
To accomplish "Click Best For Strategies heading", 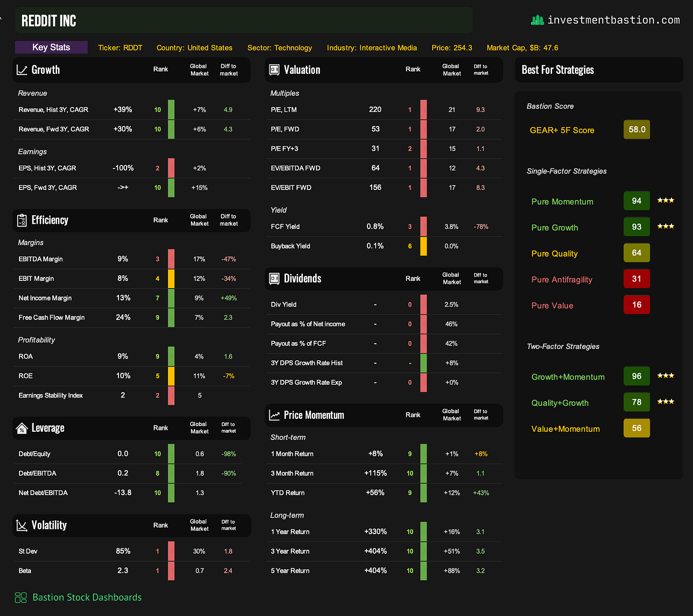I will (x=558, y=70).
